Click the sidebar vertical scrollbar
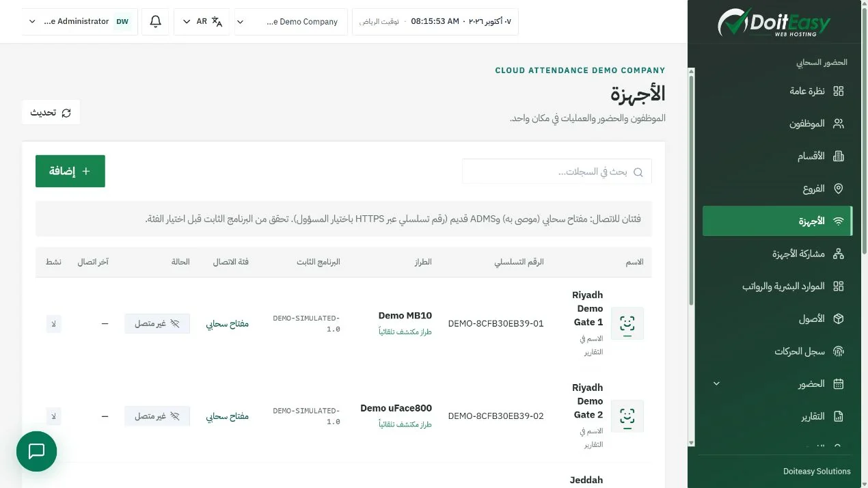This screenshot has width=868, height=488. pos(691,256)
